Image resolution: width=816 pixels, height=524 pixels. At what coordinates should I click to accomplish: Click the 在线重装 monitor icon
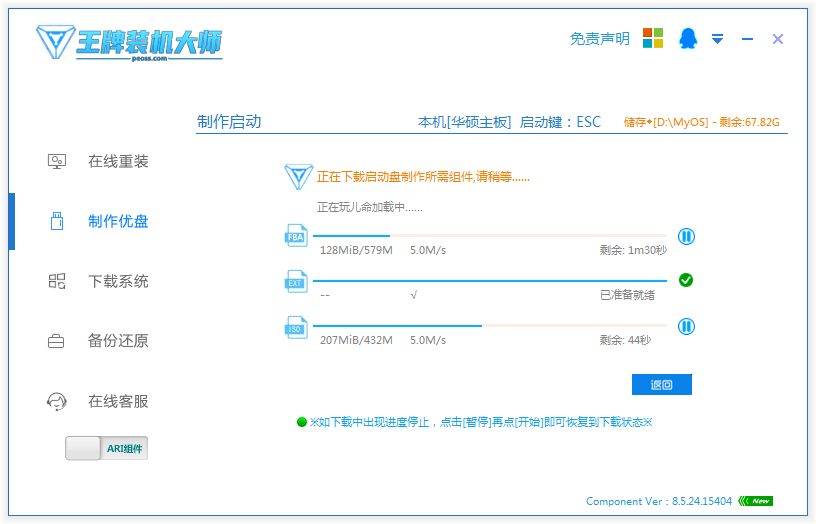57,161
